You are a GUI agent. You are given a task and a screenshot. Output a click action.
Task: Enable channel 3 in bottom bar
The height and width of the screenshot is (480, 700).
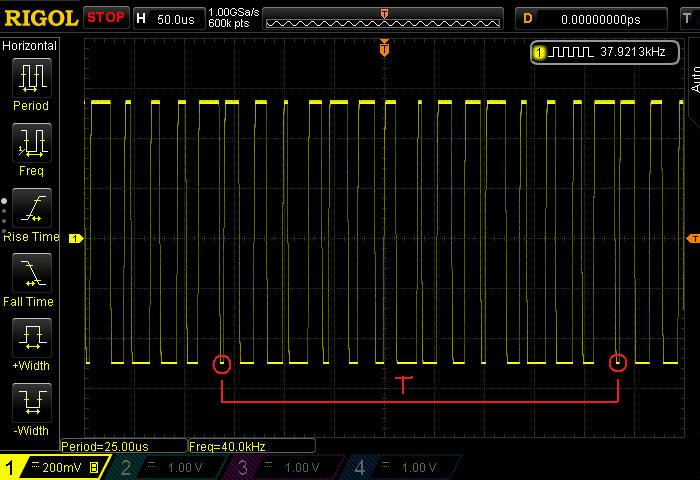pyautogui.click(x=286, y=467)
